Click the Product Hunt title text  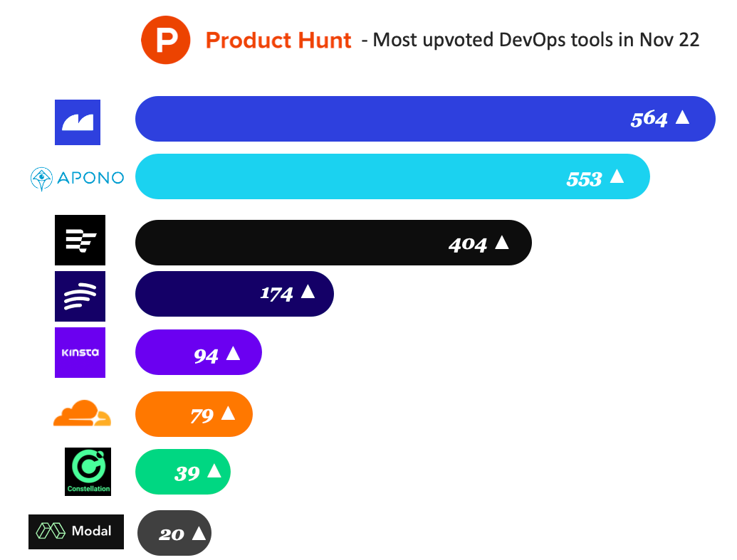278,41
